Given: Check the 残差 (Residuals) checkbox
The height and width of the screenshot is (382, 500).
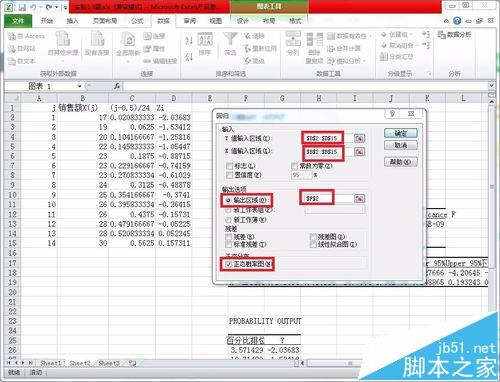Looking at the screenshot, I should click(x=229, y=237).
